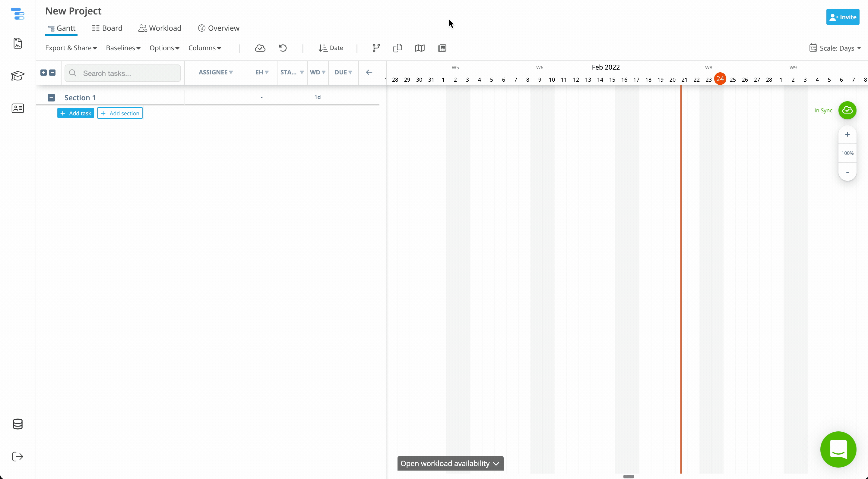Switch to the Workload tab
The height and width of the screenshot is (479, 868).
point(160,28)
